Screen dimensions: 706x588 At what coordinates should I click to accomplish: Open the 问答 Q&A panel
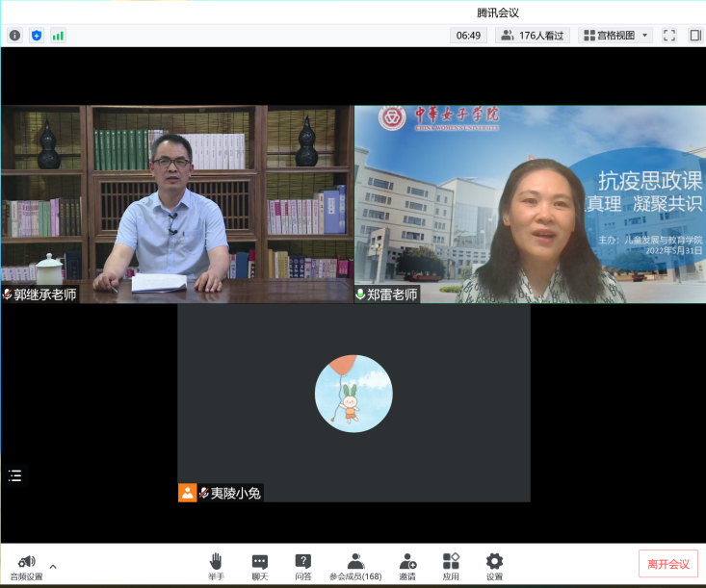(x=302, y=565)
